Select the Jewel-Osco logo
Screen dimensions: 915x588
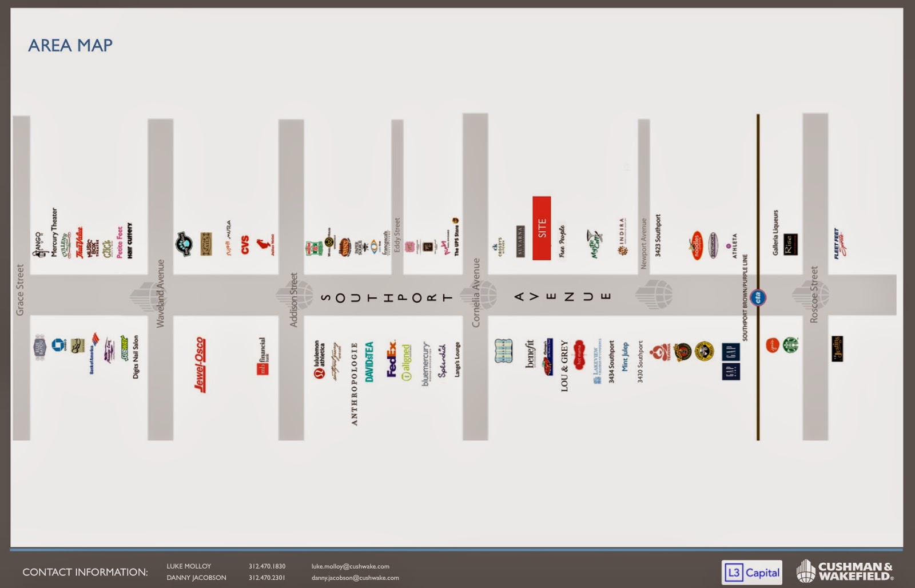click(200, 364)
